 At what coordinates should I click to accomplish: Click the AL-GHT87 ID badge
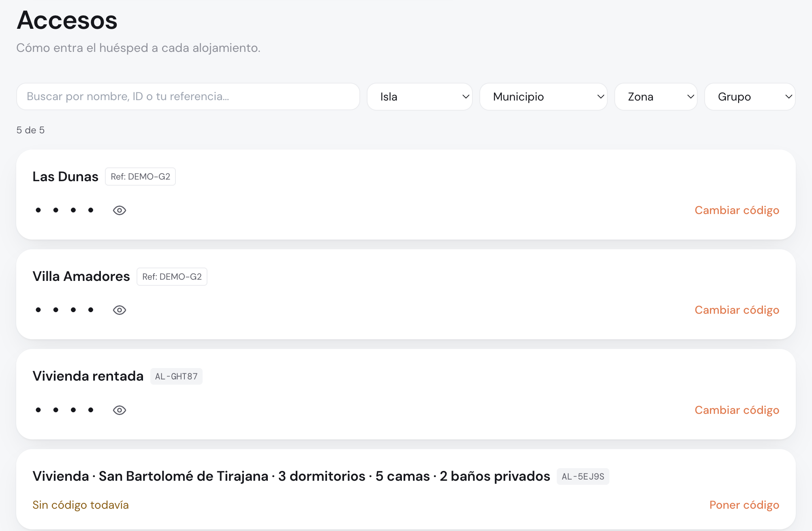[176, 377]
